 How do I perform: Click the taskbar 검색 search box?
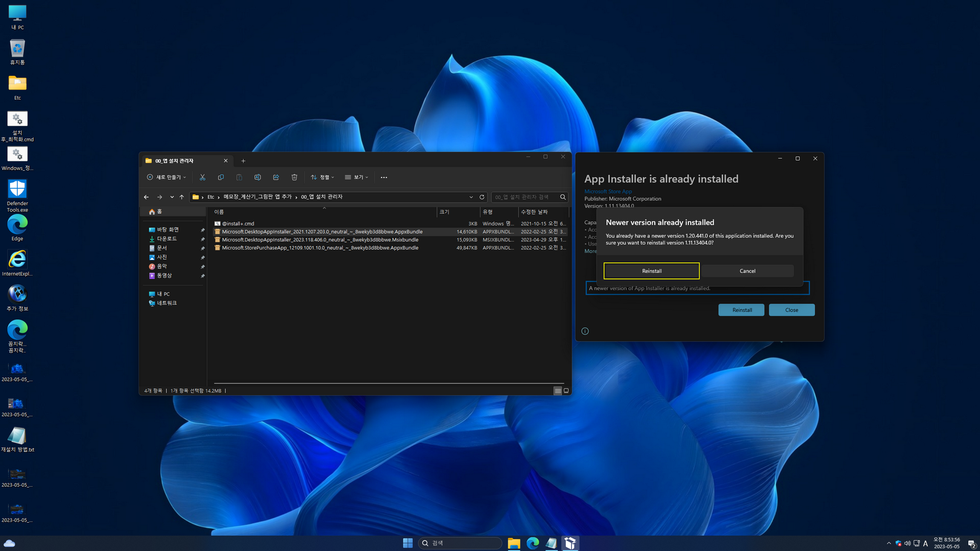tap(460, 543)
